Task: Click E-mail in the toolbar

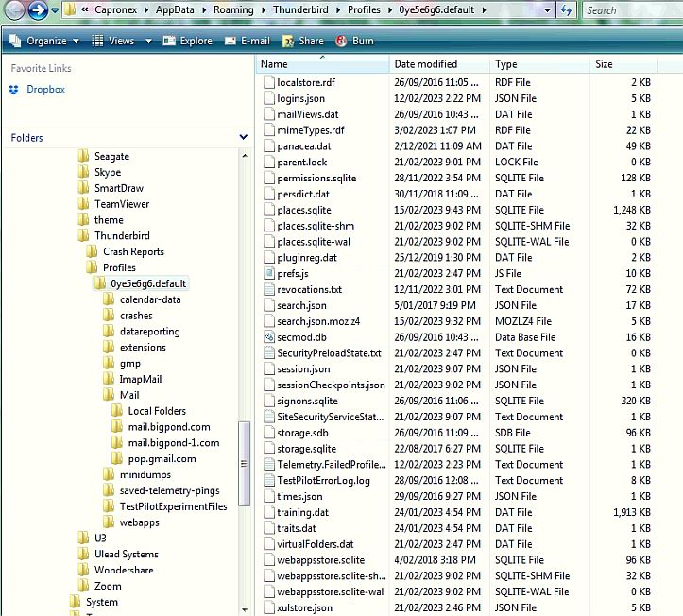Action: pyautogui.click(x=248, y=41)
